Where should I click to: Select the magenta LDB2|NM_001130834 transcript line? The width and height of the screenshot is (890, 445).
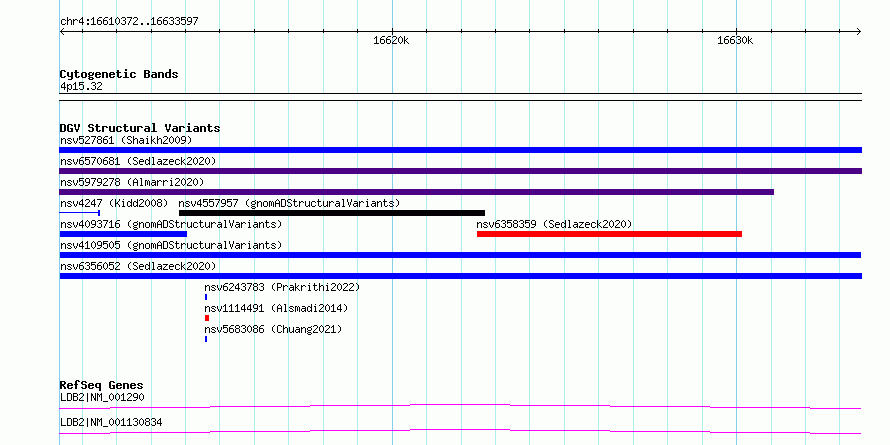pos(460,431)
